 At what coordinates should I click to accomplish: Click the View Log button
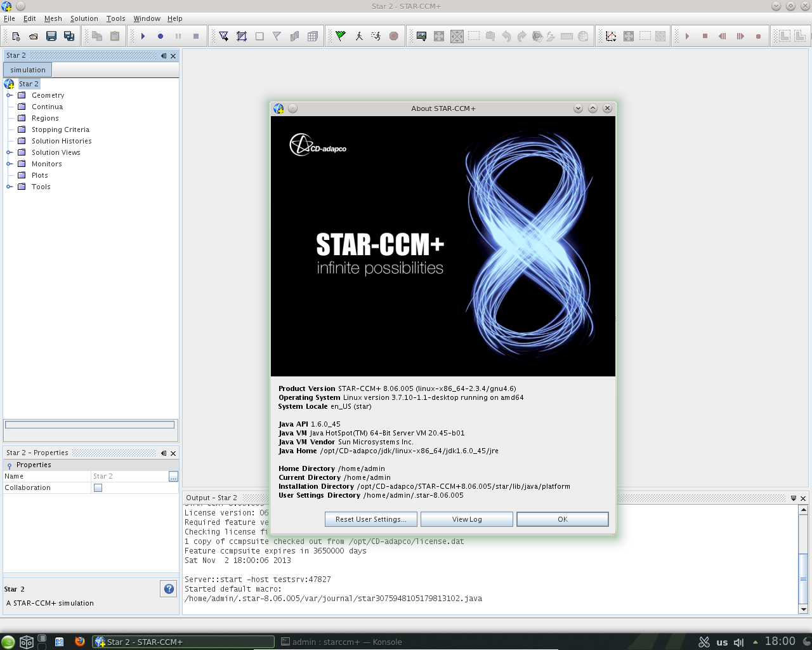coord(467,519)
